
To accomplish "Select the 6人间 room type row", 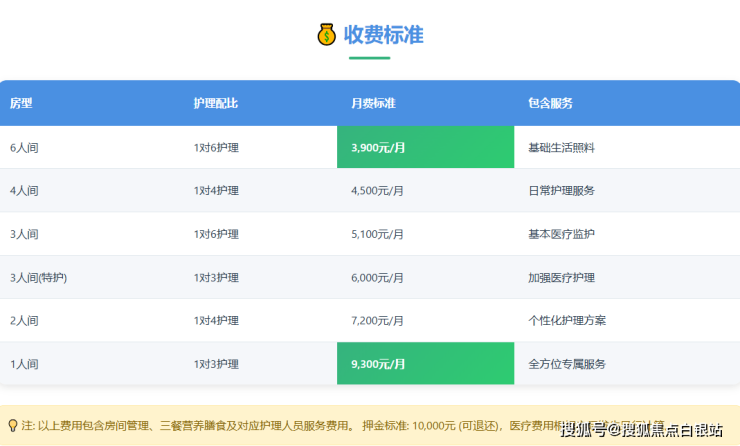I will [24, 147].
